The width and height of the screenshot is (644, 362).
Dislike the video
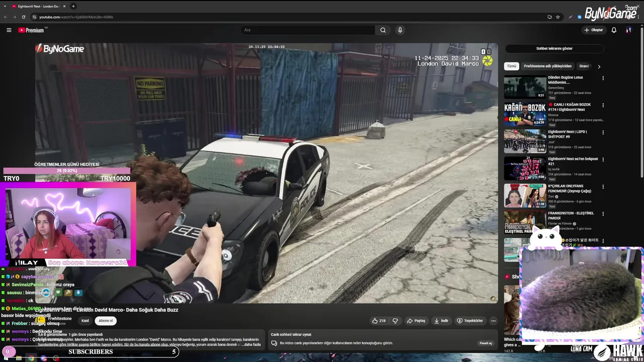(x=395, y=321)
